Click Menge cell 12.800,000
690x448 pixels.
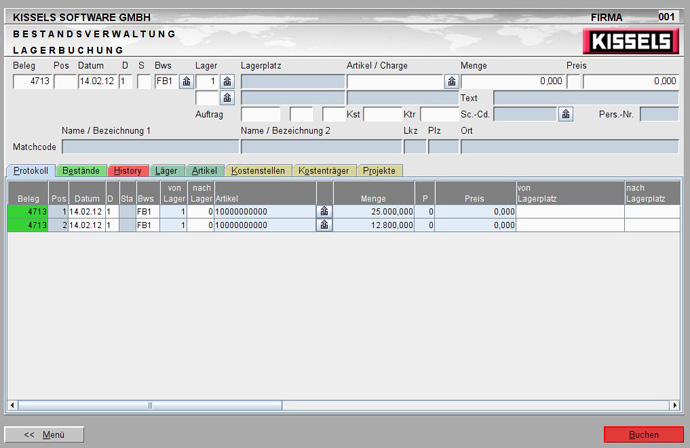click(x=374, y=225)
